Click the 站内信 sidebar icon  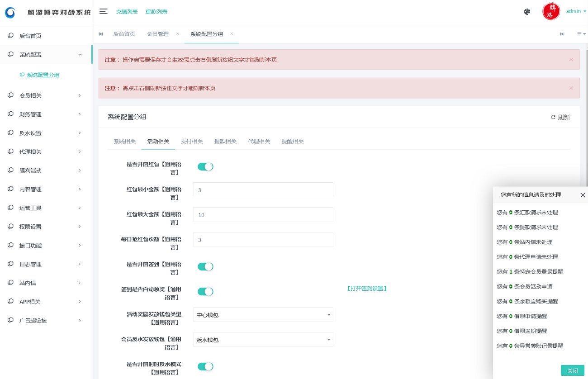point(10,283)
